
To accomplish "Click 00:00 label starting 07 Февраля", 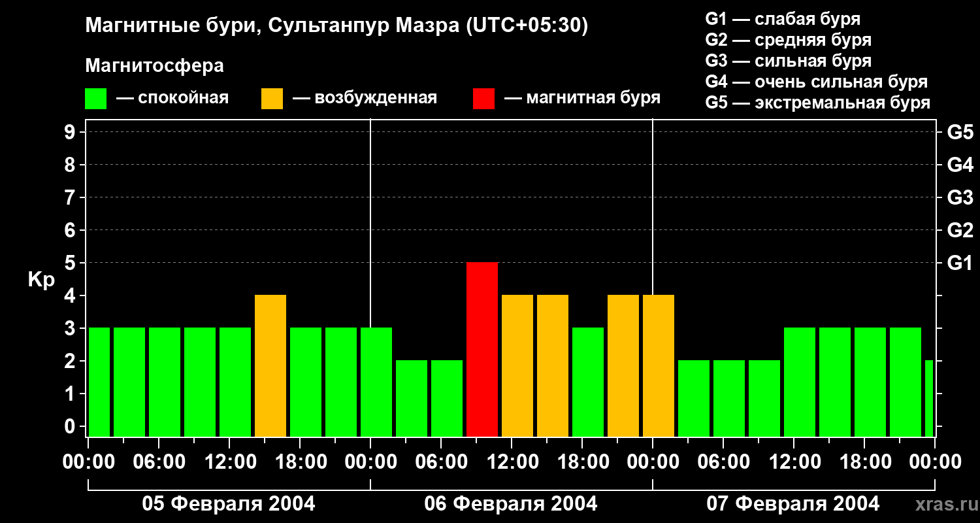I will pos(653,462).
